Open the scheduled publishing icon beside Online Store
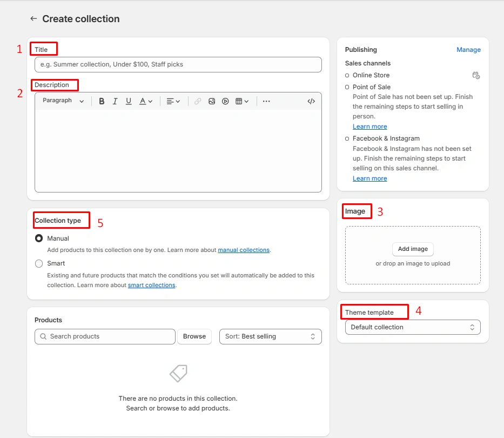The width and height of the screenshot is (504, 438). 476,76
